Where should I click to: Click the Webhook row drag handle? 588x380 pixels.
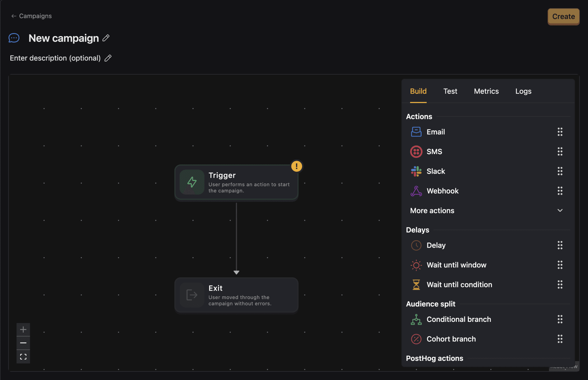coord(560,191)
